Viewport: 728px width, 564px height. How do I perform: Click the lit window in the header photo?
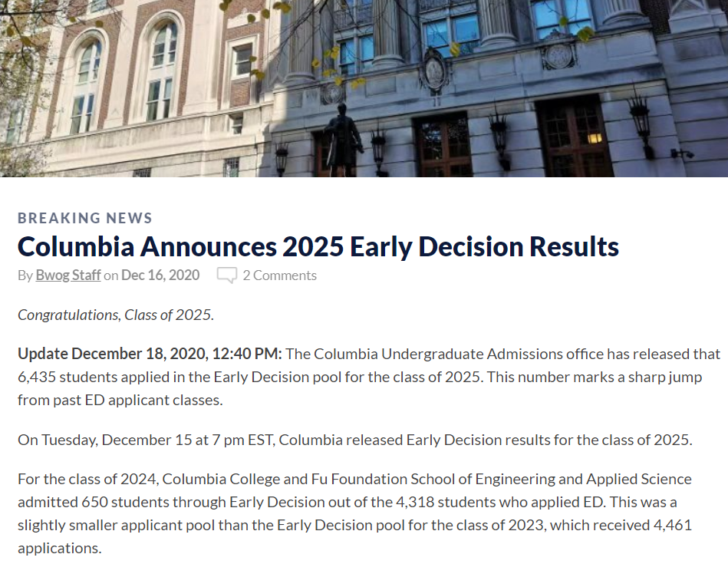(x=595, y=138)
